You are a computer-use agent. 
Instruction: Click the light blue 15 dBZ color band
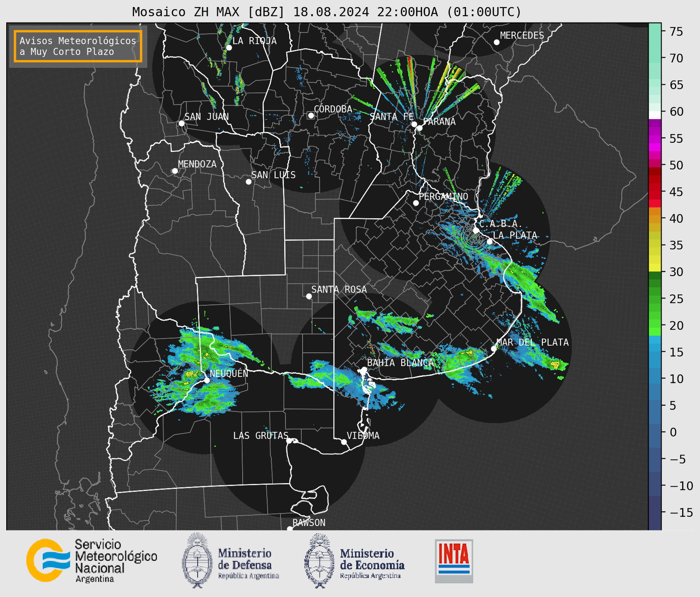click(x=655, y=348)
